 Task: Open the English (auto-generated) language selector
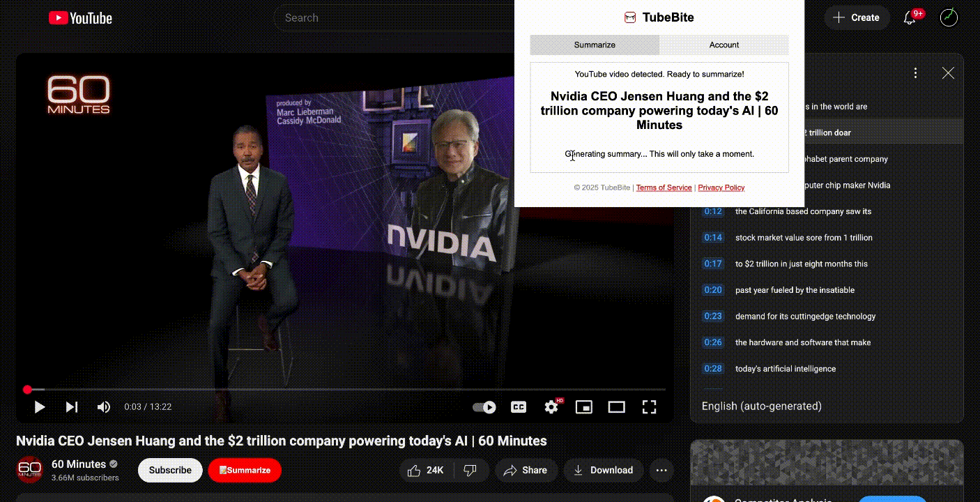761,406
